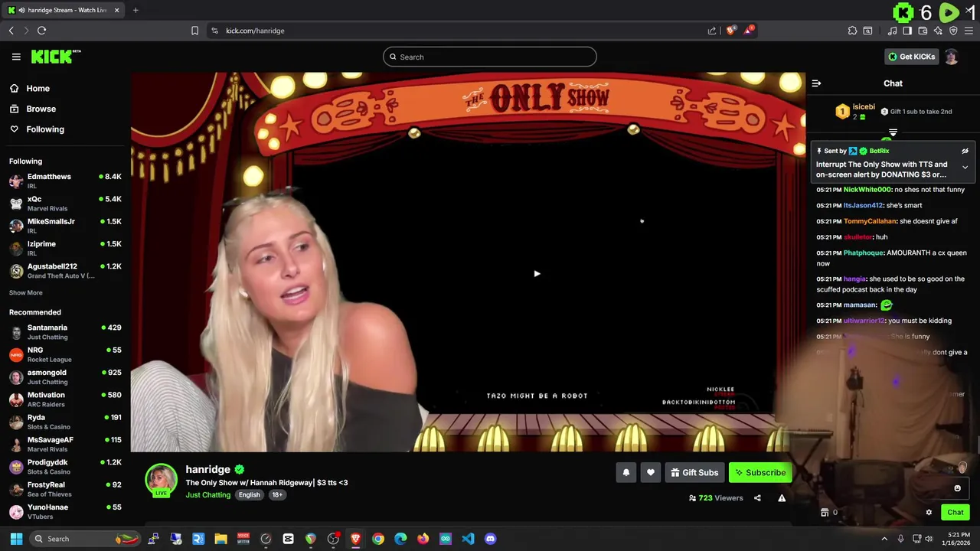Screen dimensions: 980x551
Task: Click the notification bell for hanridge
Action: click(x=626, y=473)
